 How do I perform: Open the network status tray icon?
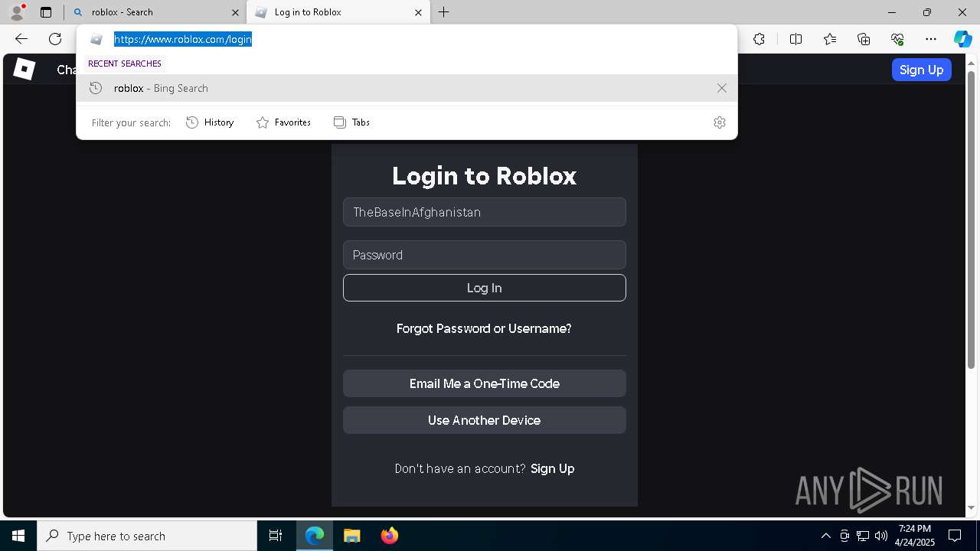pos(863,536)
